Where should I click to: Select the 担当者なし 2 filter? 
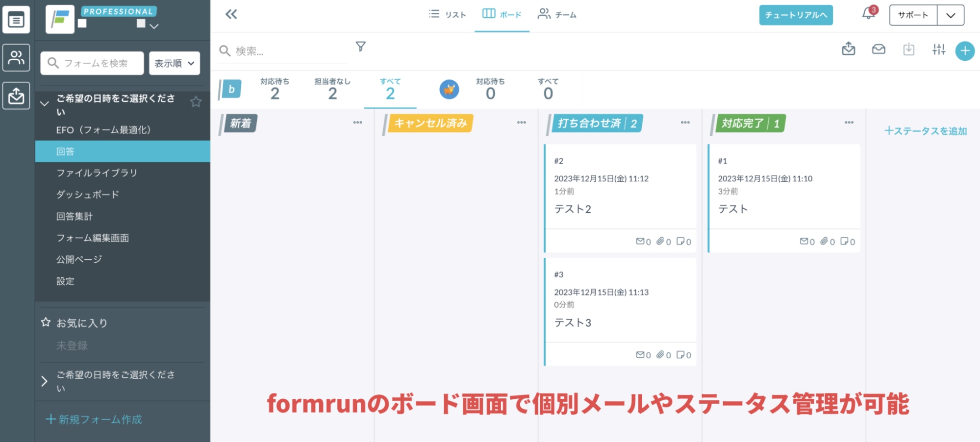point(332,89)
